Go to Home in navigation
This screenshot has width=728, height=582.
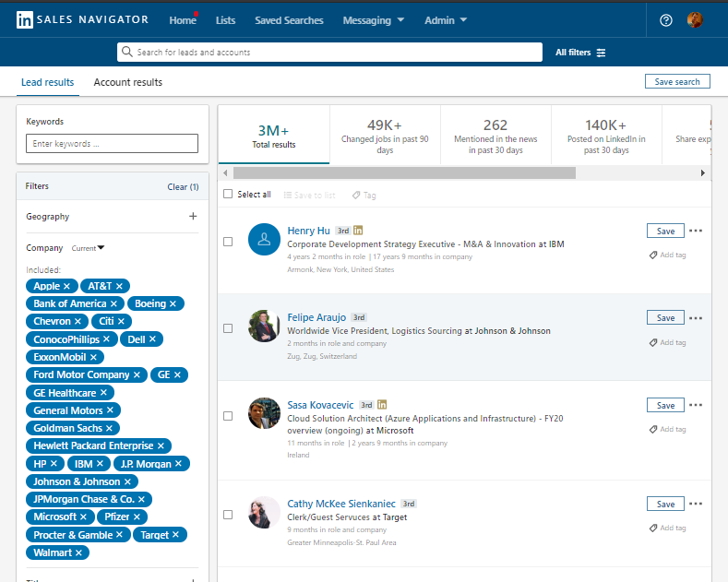(x=183, y=20)
